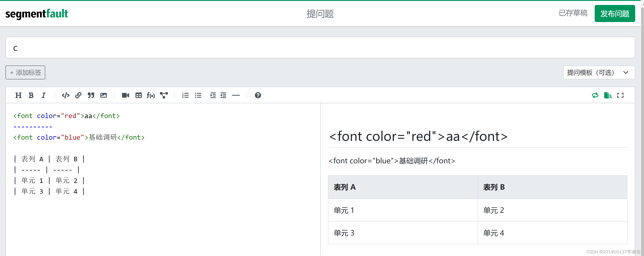Click the 表列 A header cell in preview
Screen dimensions: 644x256
403,187
